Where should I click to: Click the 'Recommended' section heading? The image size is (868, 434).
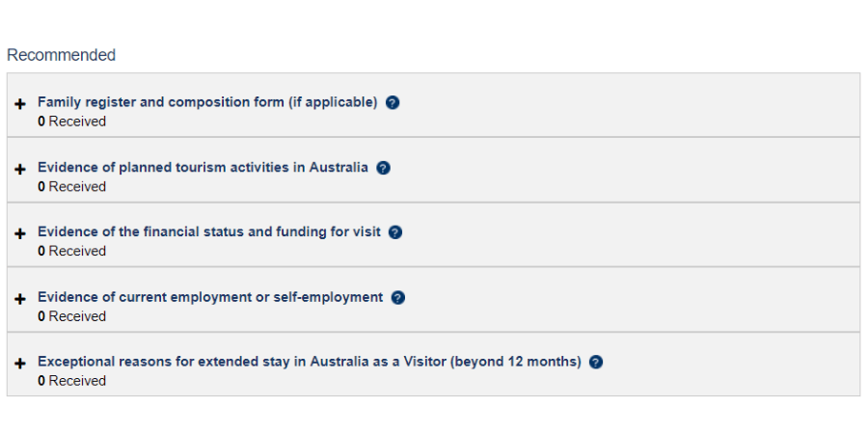click(61, 55)
